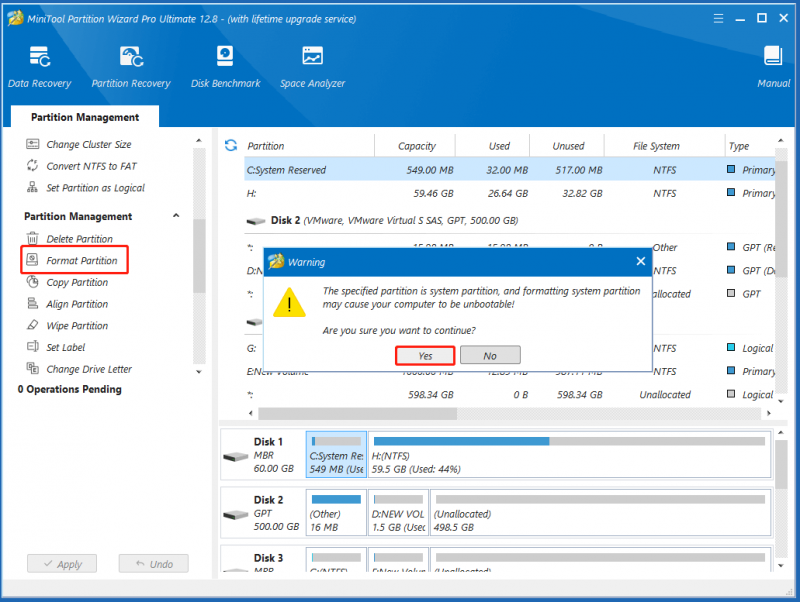Open the Data Recovery tool
The width and height of the screenshot is (800, 602).
pos(39,67)
